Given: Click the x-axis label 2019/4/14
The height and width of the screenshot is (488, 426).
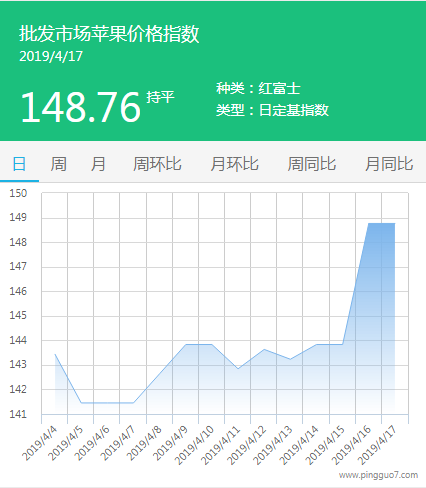Looking at the screenshot, I should tap(299, 445).
